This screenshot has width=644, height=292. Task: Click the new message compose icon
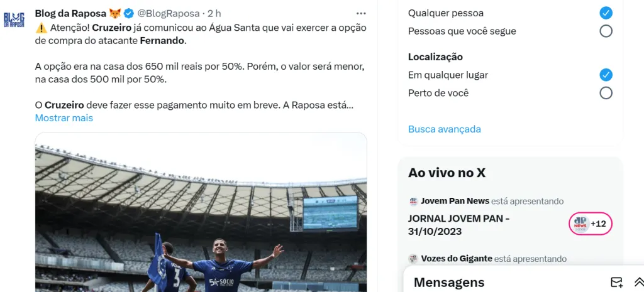point(616,282)
